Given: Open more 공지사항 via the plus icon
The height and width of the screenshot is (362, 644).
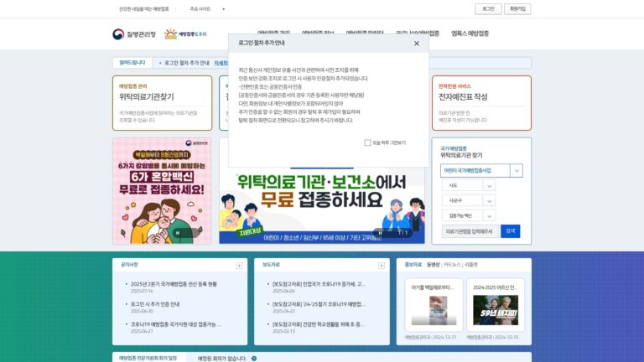Looking at the screenshot, I should (x=239, y=266).
